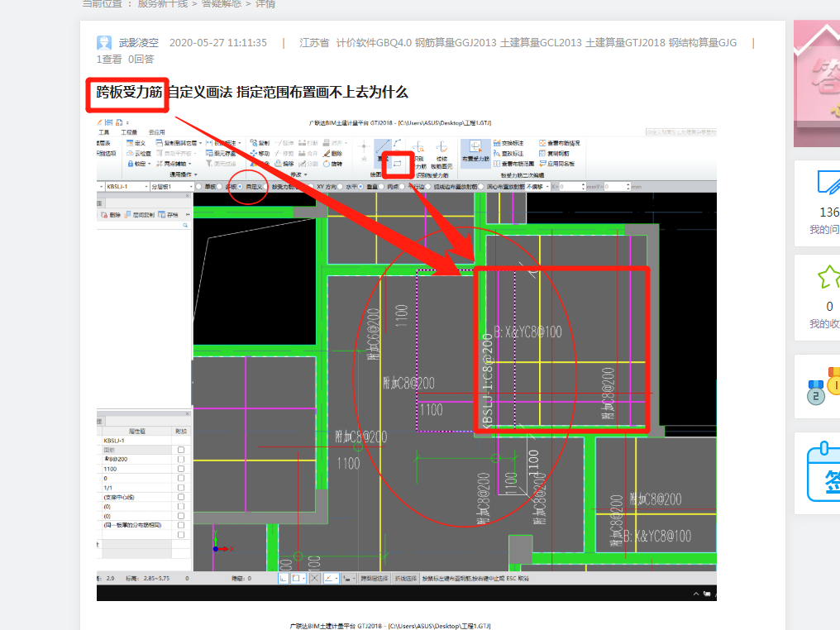Tick the 附加 checkbox for 支座中心线 row
Screen dimensions: 840x630
pyautogui.click(x=181, y=497)
